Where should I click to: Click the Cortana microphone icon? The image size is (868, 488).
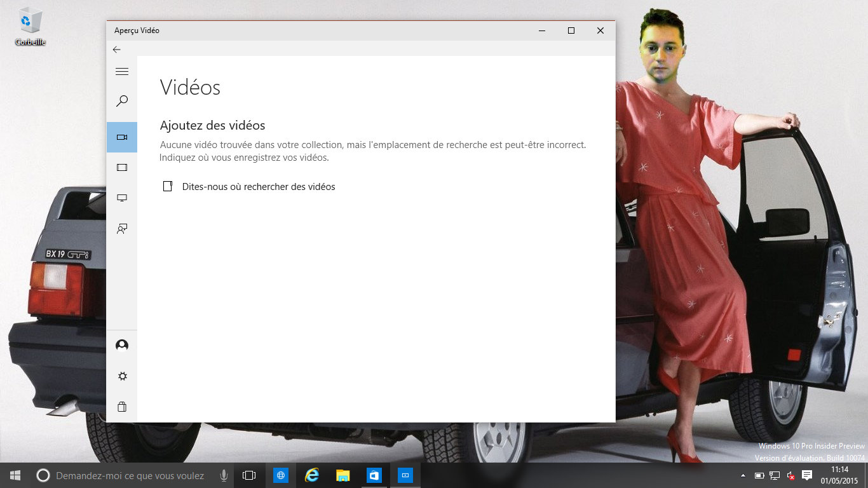pos(224,475)
